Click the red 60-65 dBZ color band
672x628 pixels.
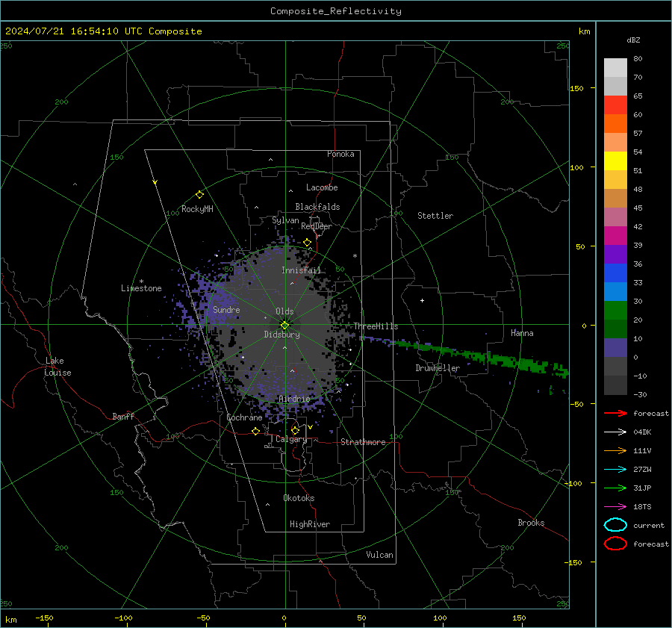tap(615, 105)
